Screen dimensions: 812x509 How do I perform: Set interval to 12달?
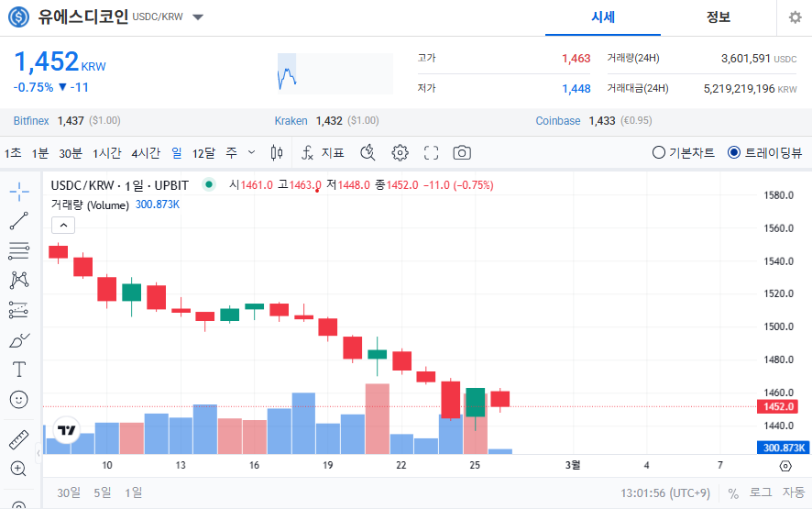[203, 153]
